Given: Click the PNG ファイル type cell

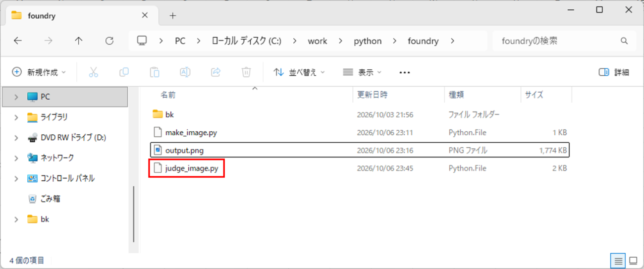Looking at the screenshot, I should (x=468, y=150).
